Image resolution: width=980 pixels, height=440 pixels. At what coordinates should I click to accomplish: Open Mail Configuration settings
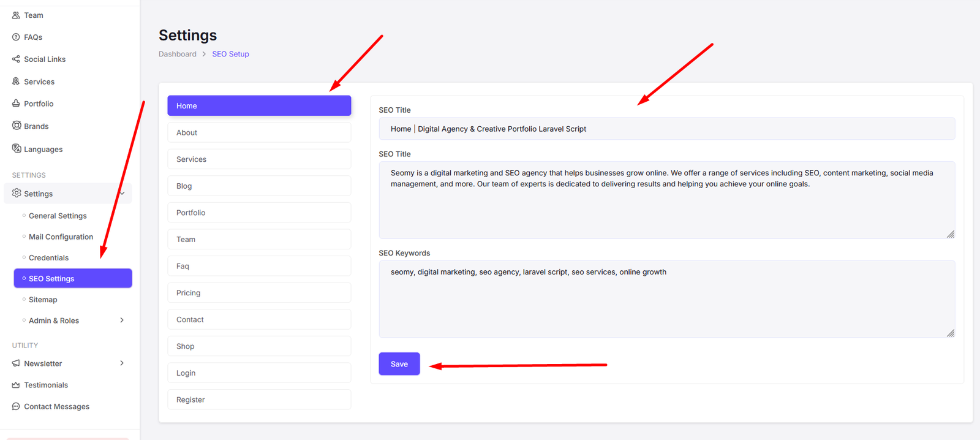61,237
